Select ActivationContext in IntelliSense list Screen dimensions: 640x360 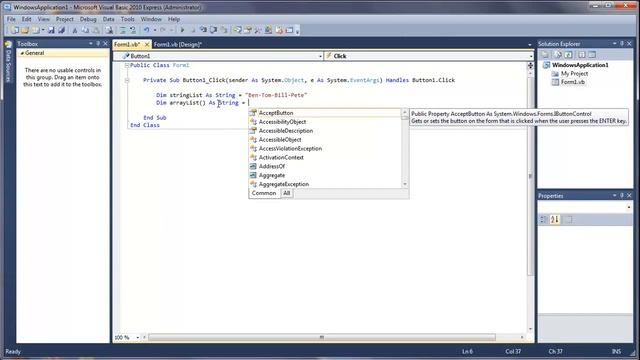325,158
